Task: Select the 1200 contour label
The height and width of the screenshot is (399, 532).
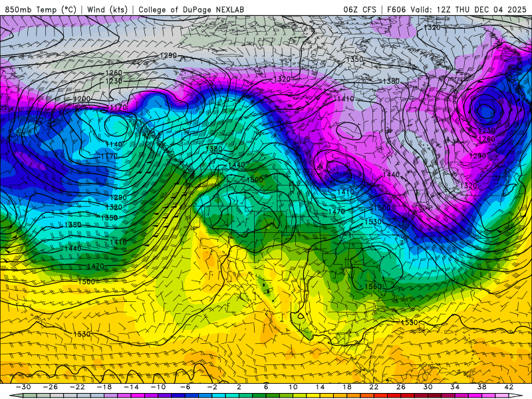Action: coord(82,99)
